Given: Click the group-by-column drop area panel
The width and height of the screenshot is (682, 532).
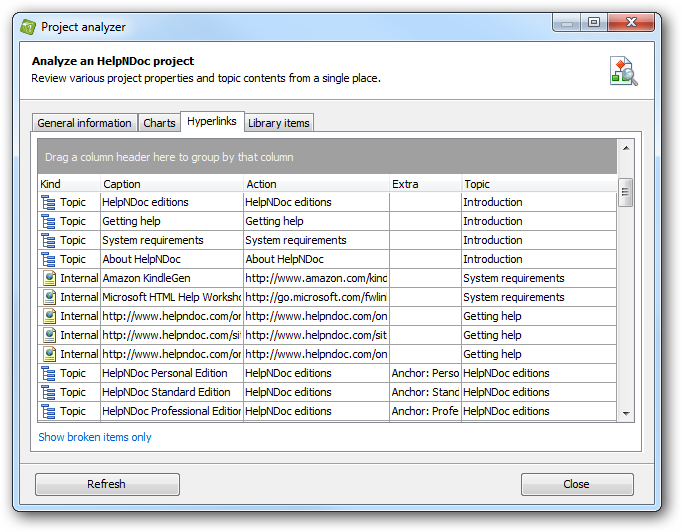Looking at the screenshot, I should click(327, 157).
